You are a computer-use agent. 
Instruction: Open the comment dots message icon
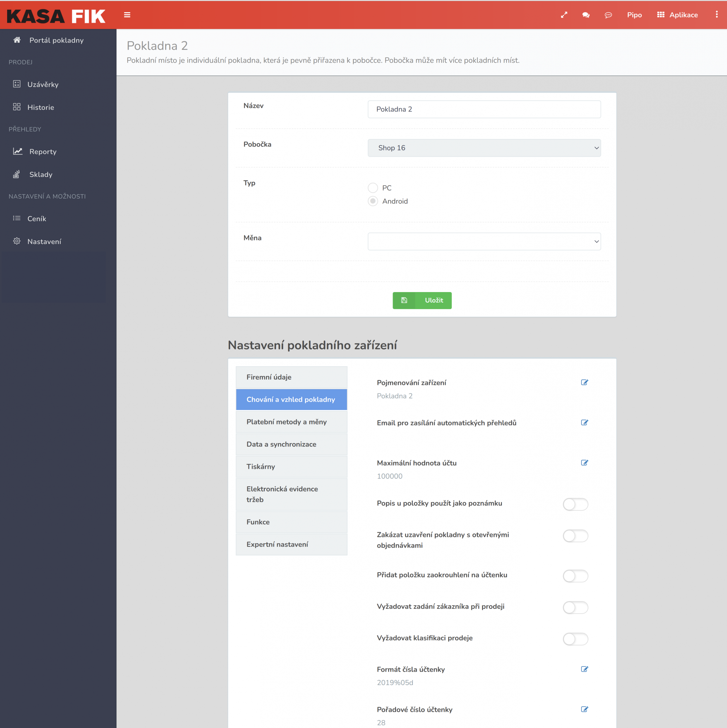pyautogui.click(x=608, y=15)
